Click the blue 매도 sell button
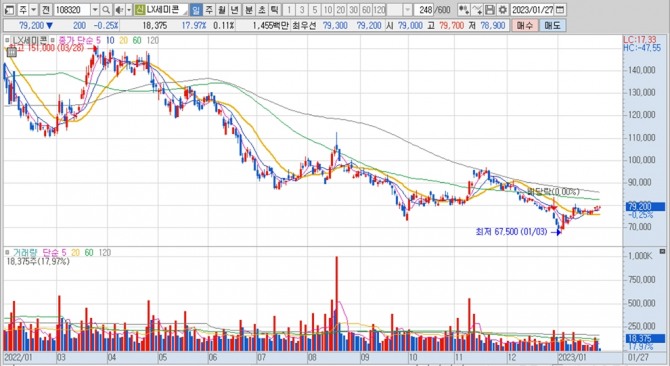670x366 pixels. pos(552,26)
